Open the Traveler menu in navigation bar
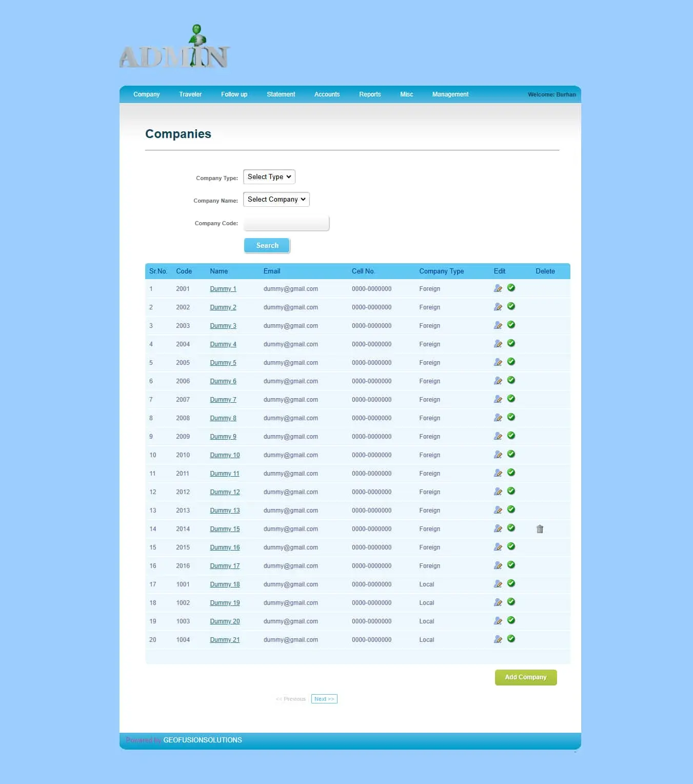 pos(190,94)
